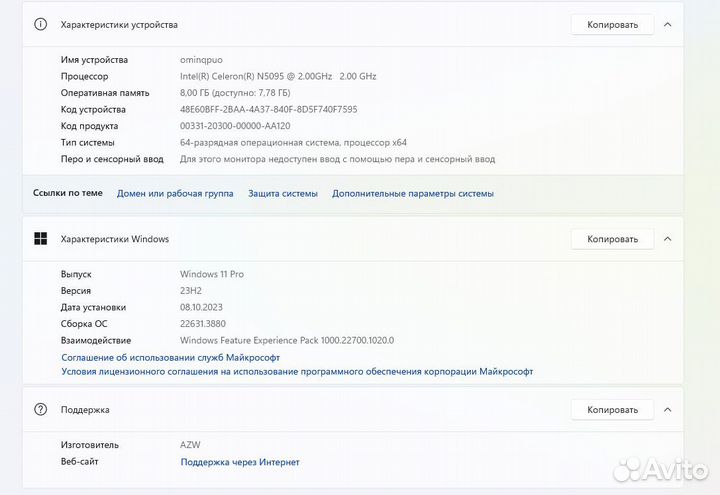Open the Условия лицензионного соглашения link
Screen dimensions: 720x495
click(x=297, y=371)
